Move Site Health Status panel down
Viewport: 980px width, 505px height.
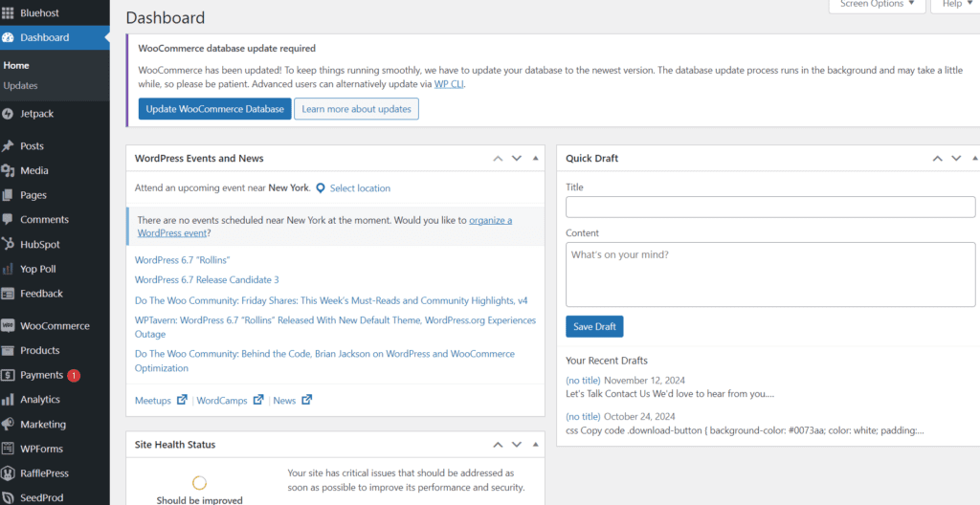point(517,445)
